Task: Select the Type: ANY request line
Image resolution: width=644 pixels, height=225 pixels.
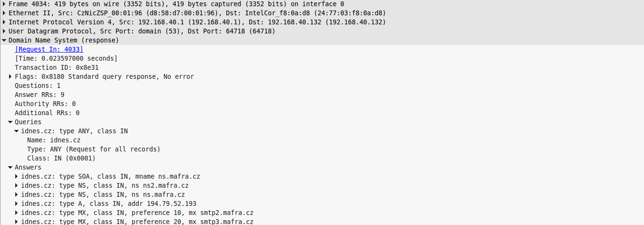Action: [93, 149]
